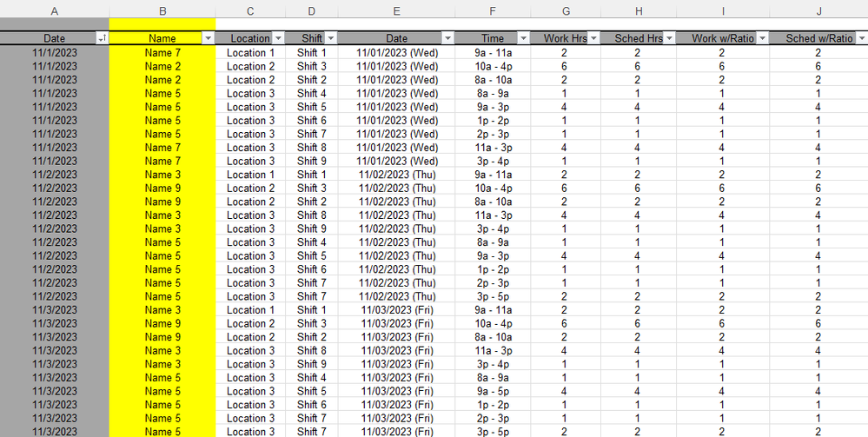Click "Shift 4" in the 11/01/2023 (Wed) row
This screenshot has width=868, height=437.
(312, 94)
